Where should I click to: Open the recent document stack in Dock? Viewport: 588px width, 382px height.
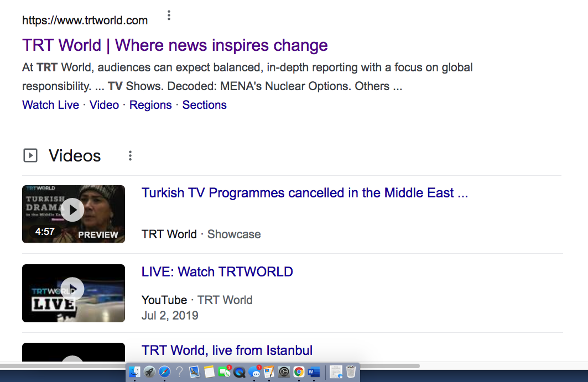[x=336, y=372]
